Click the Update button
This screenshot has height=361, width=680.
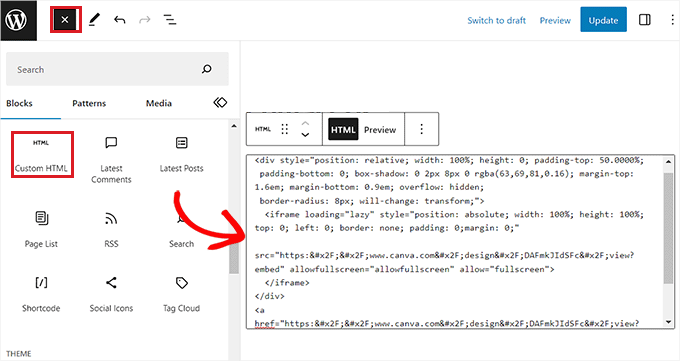[x=603, y=20]
